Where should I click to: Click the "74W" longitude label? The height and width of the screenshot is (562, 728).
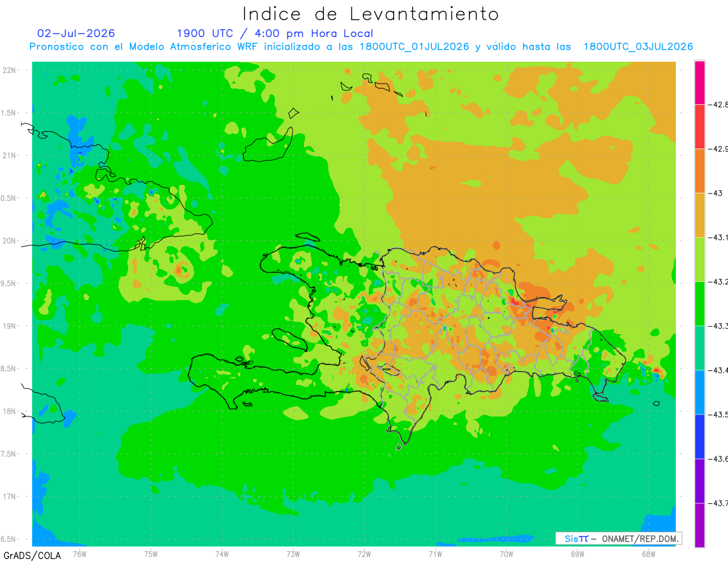[x=221, y=554]
